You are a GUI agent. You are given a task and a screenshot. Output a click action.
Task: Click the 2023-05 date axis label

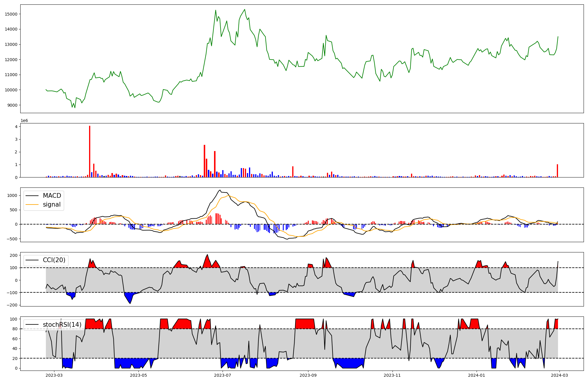tap(138, 375)
